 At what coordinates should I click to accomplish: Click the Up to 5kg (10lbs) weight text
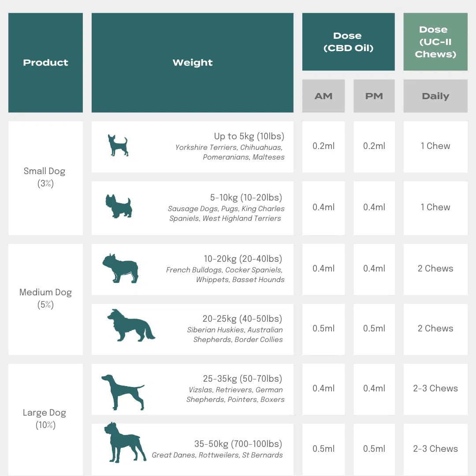(249, 136)
